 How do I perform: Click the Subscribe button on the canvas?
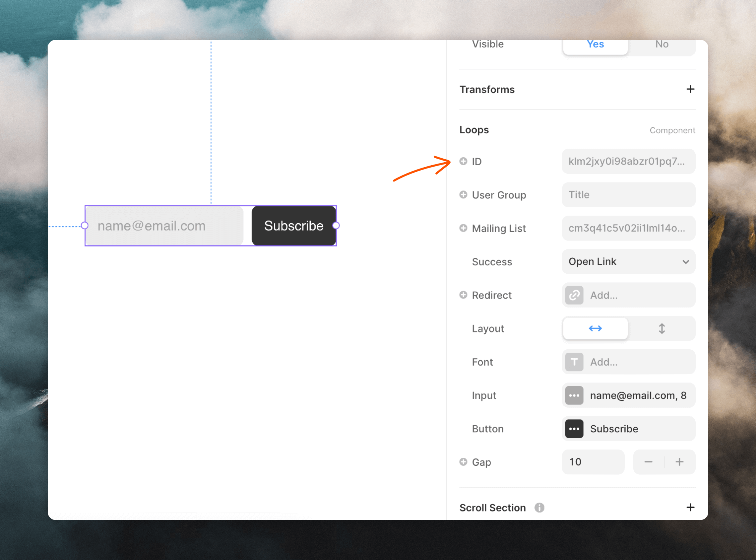293,225
